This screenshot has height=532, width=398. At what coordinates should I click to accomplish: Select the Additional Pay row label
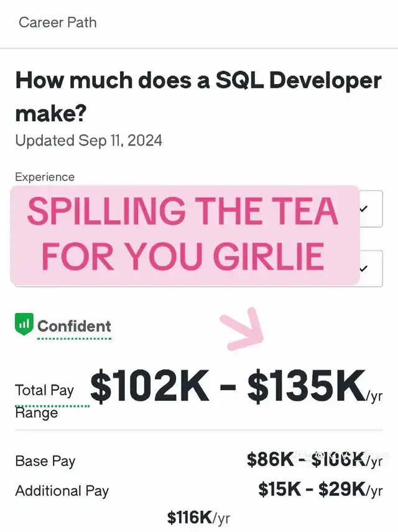point(62,491)
